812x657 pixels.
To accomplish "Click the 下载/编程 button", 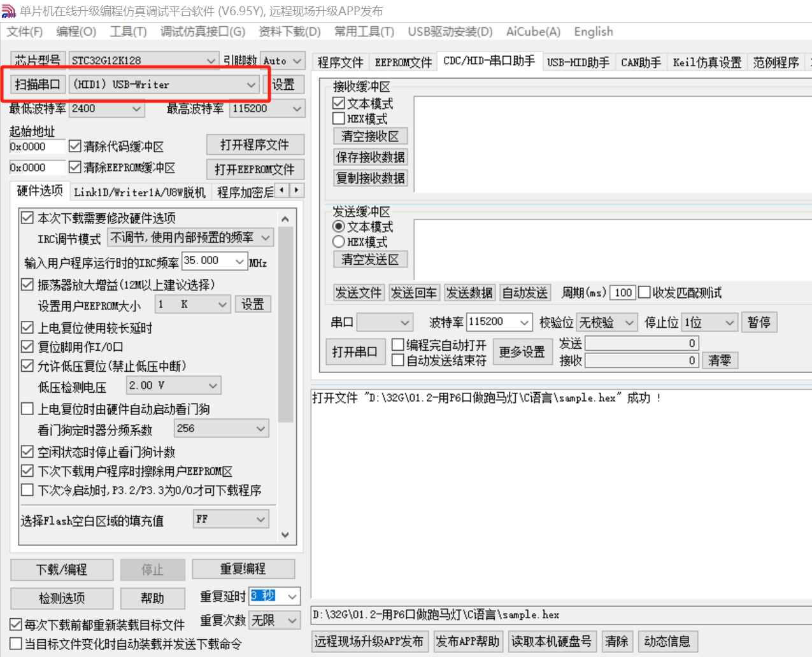I will (x=62, y=569).
